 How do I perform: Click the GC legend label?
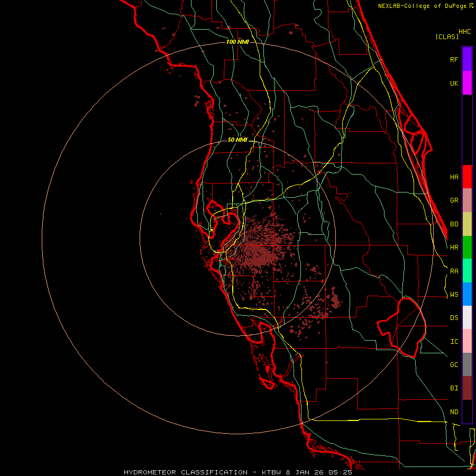(x=454, y=365)
